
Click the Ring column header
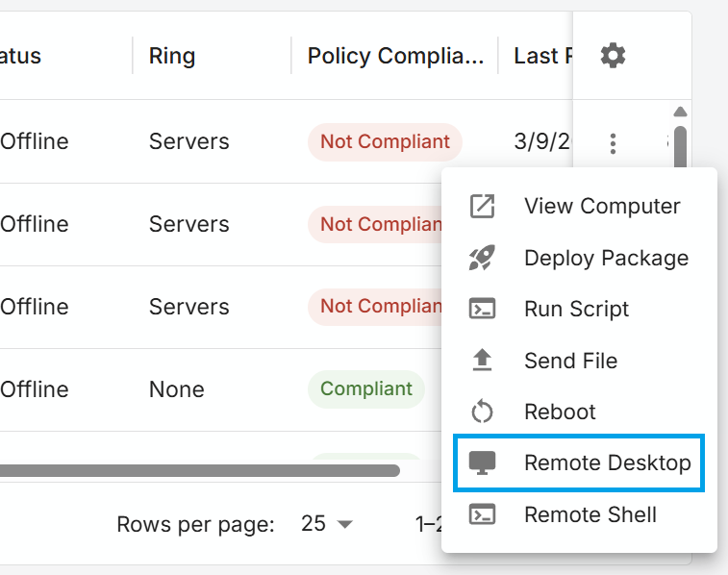coord(172,56)
